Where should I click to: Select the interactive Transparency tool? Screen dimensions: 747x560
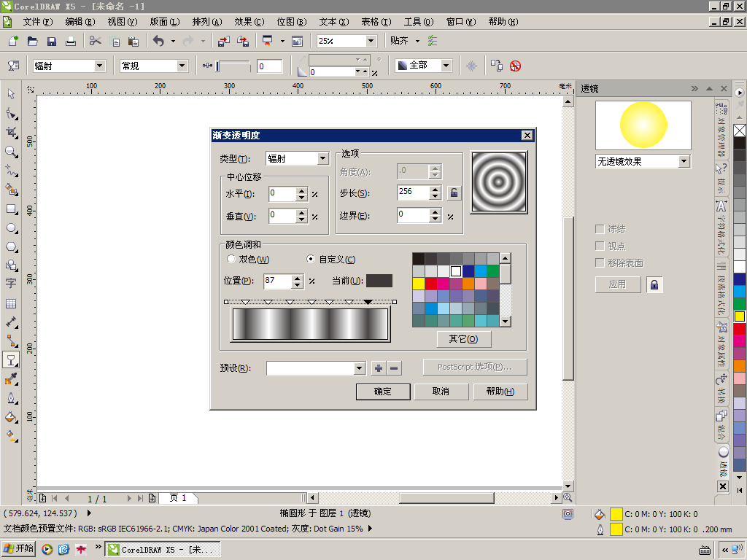[11, 360]
